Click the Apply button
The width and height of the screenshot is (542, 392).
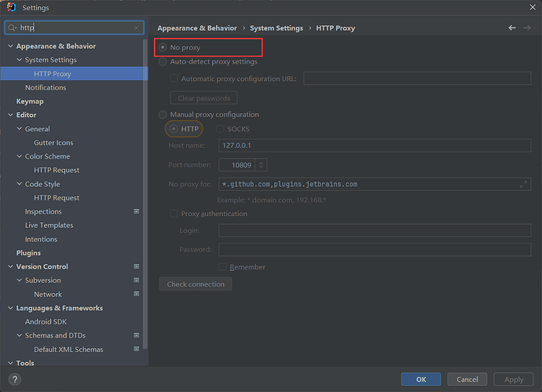point(513,379)
